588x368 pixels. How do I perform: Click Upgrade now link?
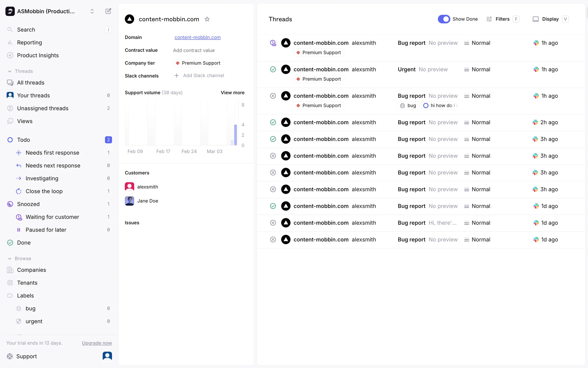tap(97, 343)
